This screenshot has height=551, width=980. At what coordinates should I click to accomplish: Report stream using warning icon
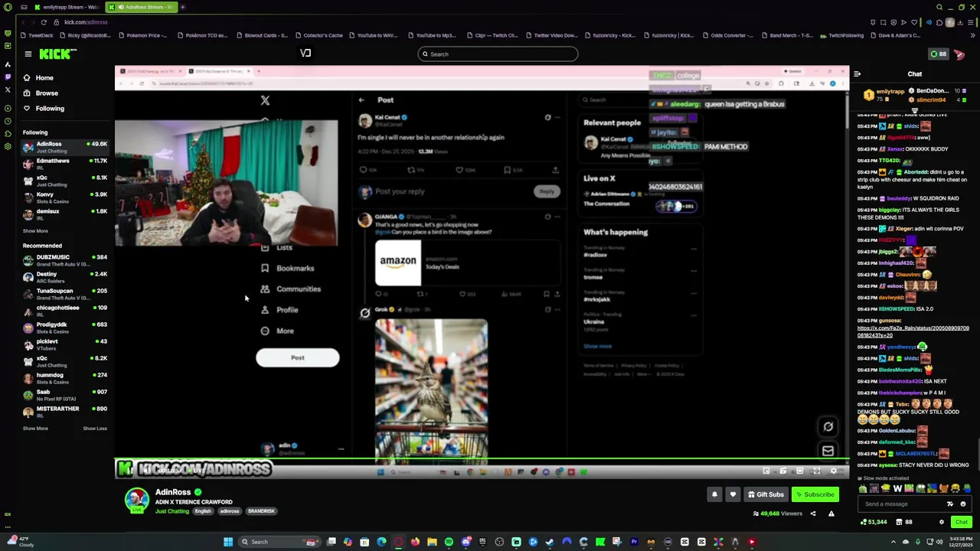click(831, 514)
